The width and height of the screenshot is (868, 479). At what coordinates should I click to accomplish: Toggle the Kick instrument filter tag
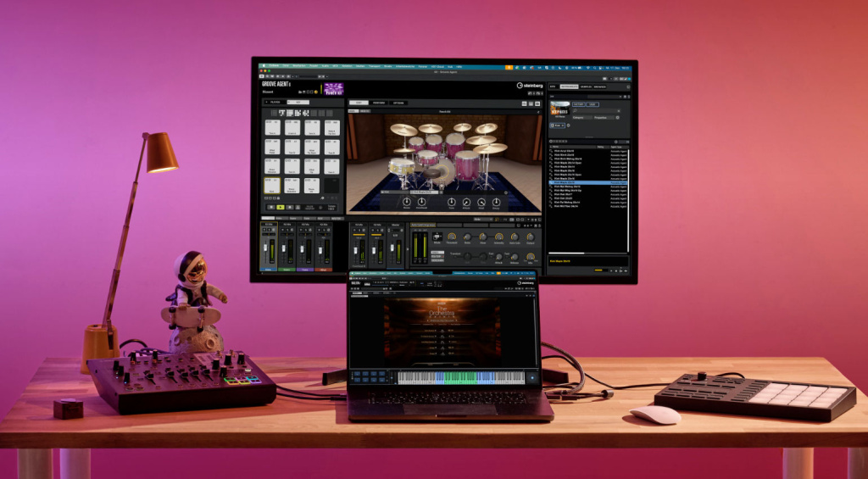coord(555,125)
